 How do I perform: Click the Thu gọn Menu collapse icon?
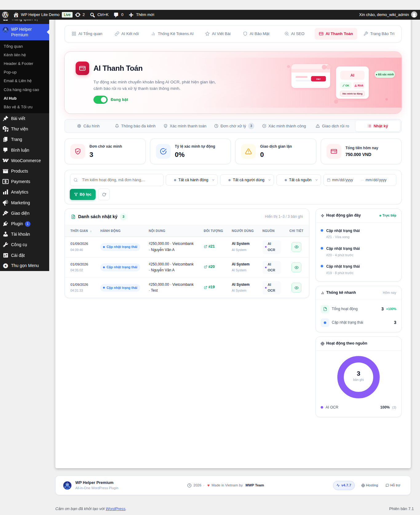[6, 266]
